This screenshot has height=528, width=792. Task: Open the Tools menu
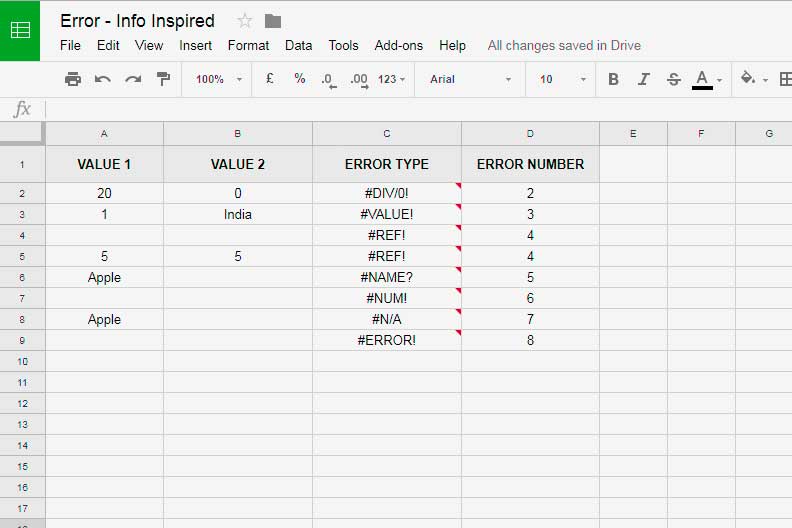(x=343, y=45)
